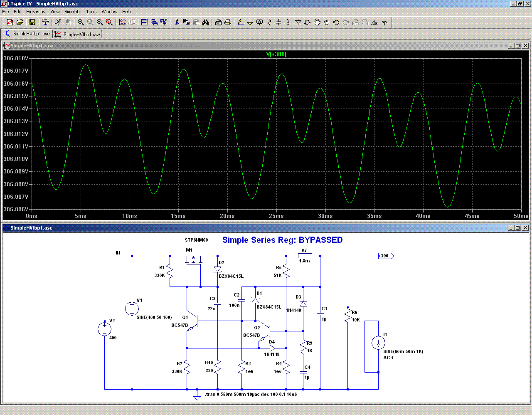This screenshot has height=415, width=532.
Task: Select the Place Diode tool
Action: tap(298, 22)
